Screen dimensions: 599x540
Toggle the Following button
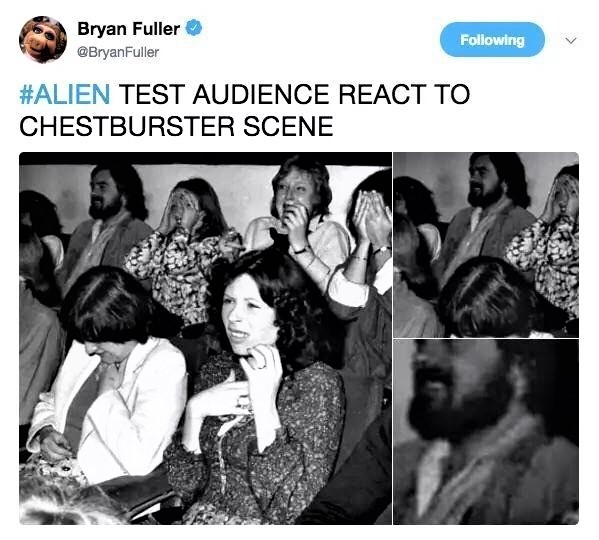[x=492, y=40]
